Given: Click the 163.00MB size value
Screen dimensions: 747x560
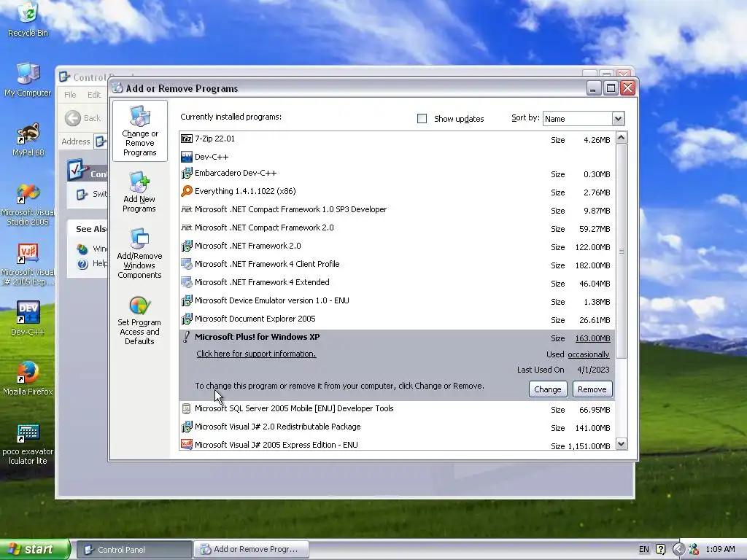Looking at the screenshot, I should click(x=592, y=338).
